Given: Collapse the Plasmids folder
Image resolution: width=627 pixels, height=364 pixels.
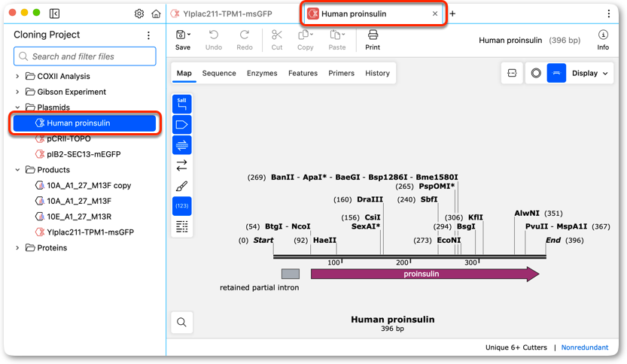Looking at the screenshot, I should [x=17, y=107].
